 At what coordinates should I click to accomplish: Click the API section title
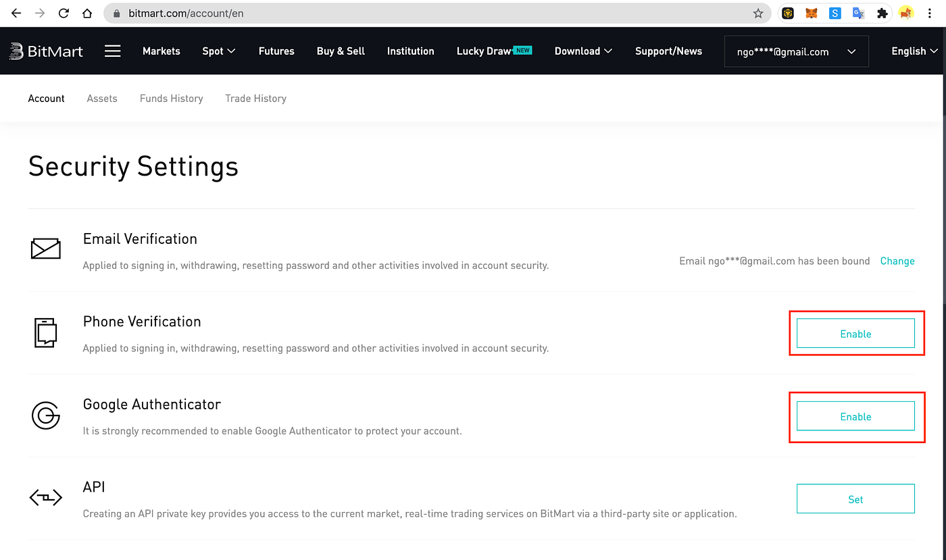coord(94,487)
